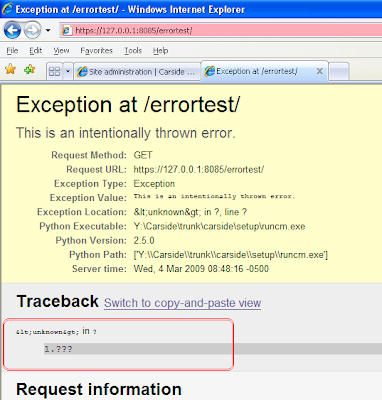
Task: Click the Add to Favorites star-plus icon
Action: click(30, 69)
